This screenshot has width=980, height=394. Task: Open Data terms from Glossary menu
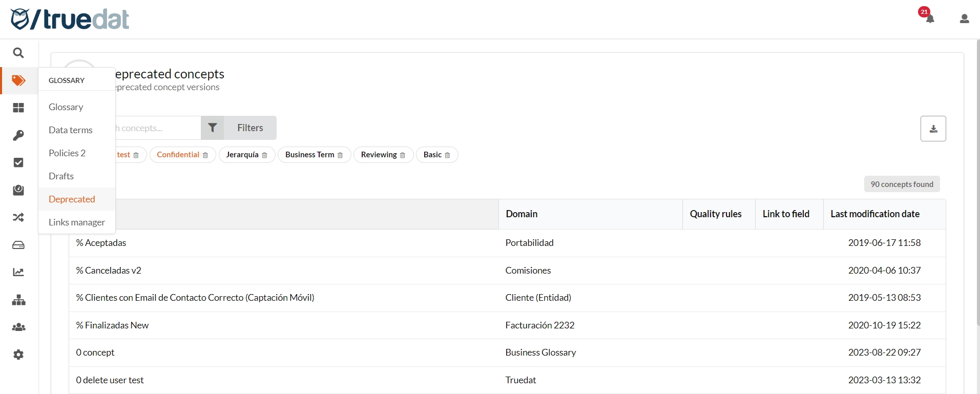[x=70, y=130]
